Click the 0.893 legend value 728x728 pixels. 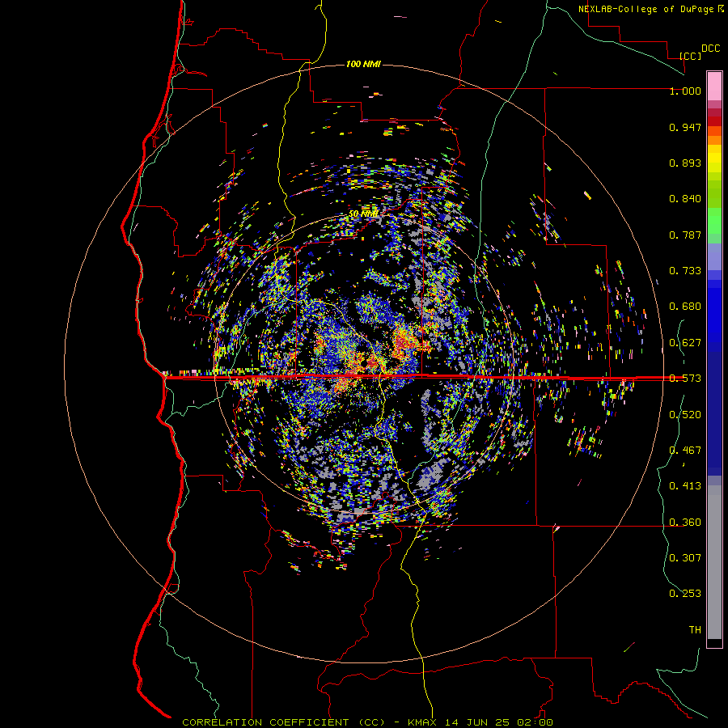click(x=685, y=163)
